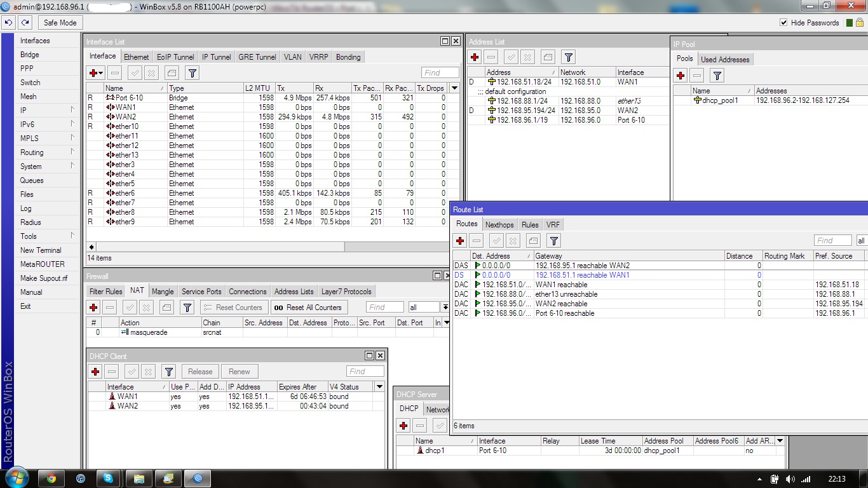Click the filter funnel in IP Pool window
Image resolution: width=868 pixels, height=488 pixels.
click(x=717, y=76)
